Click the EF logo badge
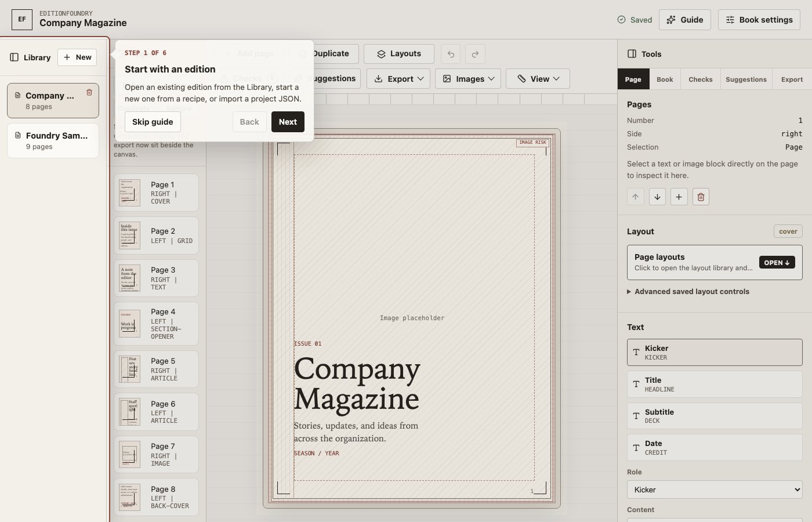Image resolution: width=812 pixels, height=522 pixels. click(22, 19)
